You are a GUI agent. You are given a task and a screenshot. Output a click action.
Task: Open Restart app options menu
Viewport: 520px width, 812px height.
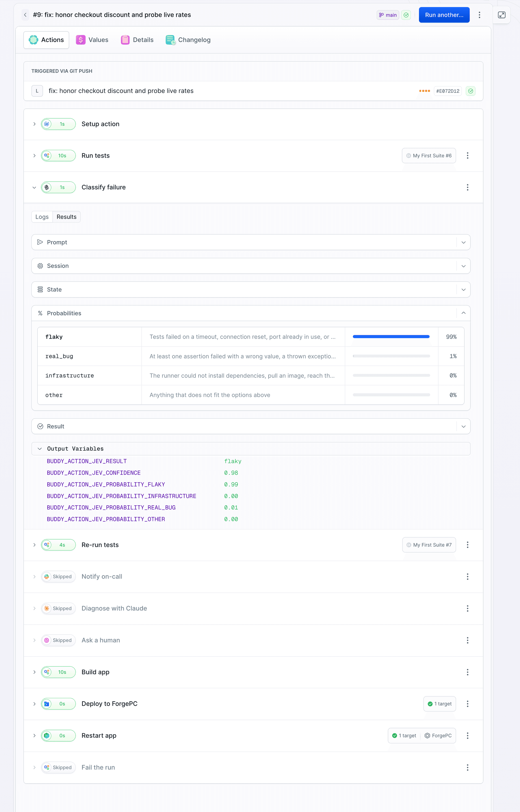click(467, 736)
